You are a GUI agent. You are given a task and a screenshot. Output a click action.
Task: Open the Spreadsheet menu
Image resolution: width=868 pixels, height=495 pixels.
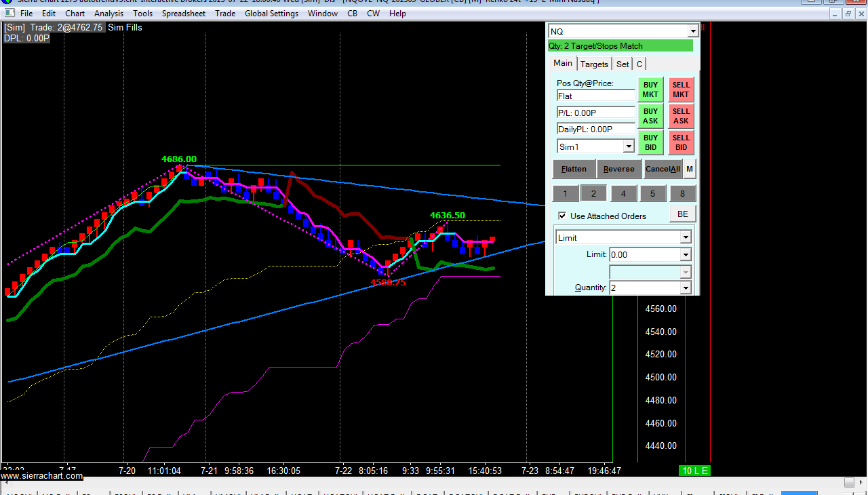click(x=184, y=14)
